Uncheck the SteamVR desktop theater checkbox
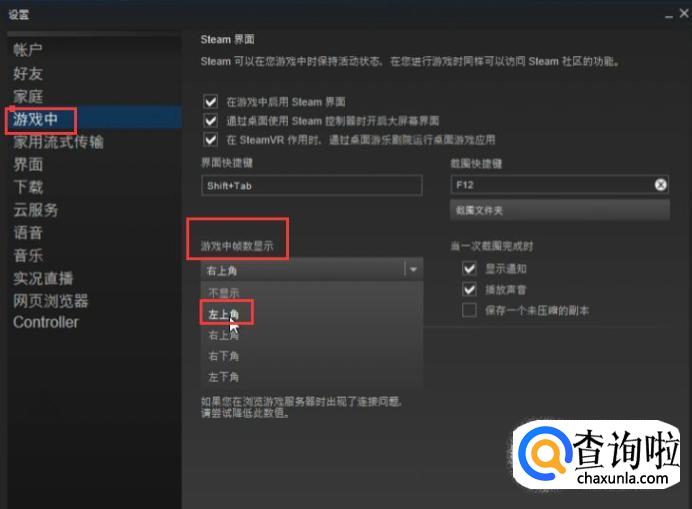692x509 pixels. pyautogui.click(x=211, y=140)
